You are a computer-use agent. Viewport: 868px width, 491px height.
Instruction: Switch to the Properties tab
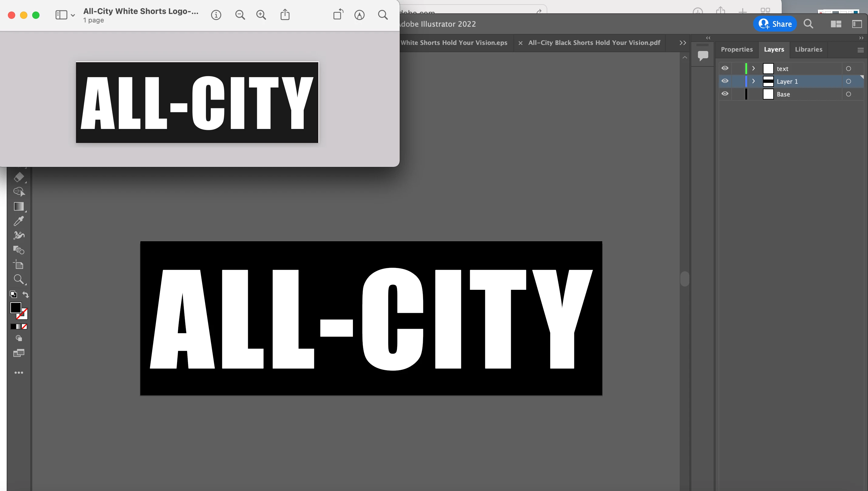(x=736, y=49)
